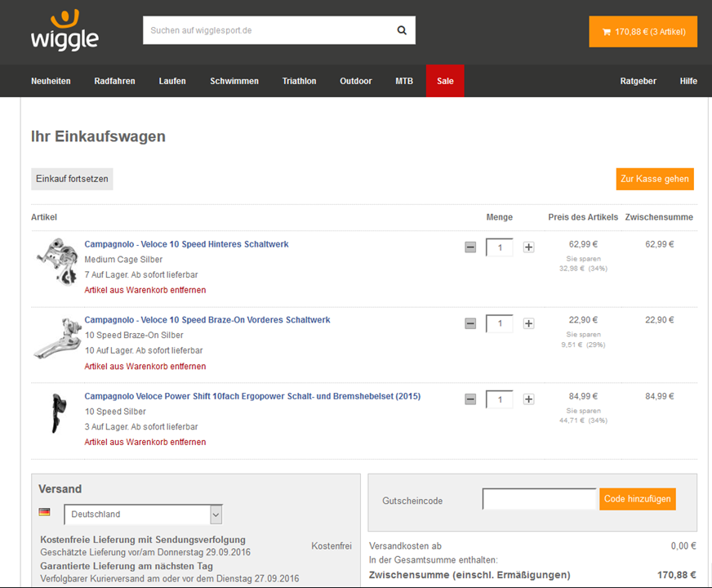
Task: Apply voucher with Code hinzufügen
Action: [637, 499]
